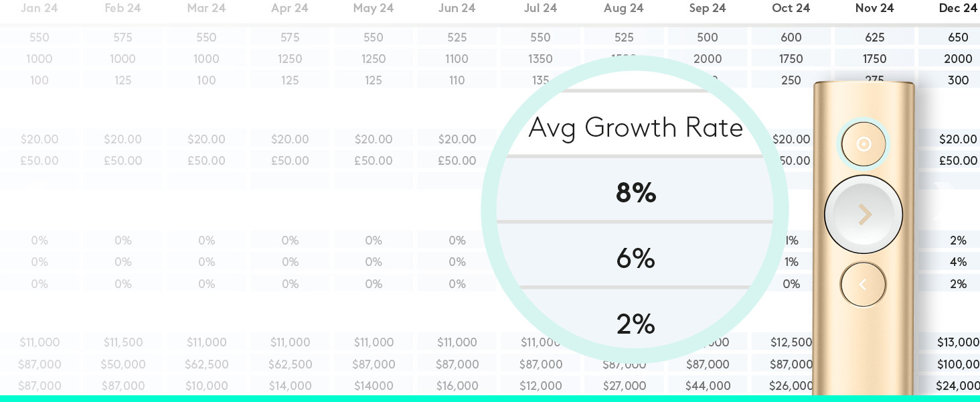Select the $44,000 cell in Sep 24 column
The width and height of the screenshot is (980, 402).
[708, 386]
